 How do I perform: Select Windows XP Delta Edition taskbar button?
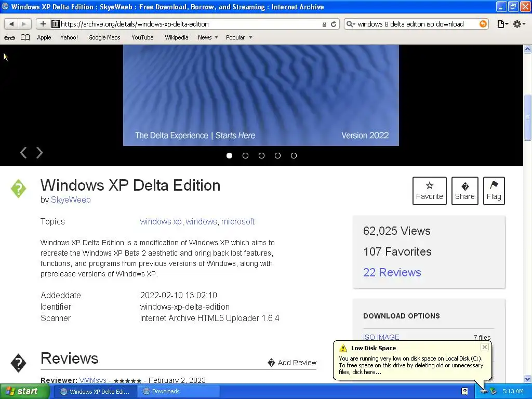pyautogui.click(x=96, y=392)
